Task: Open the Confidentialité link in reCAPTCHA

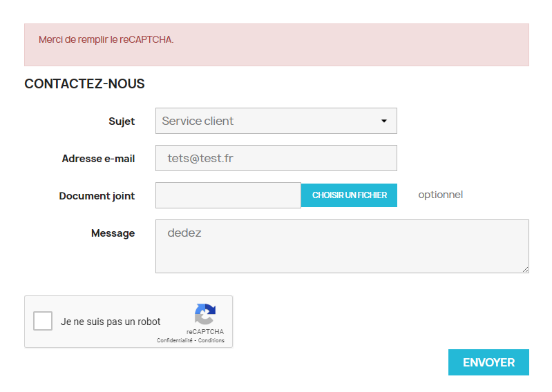Action: (175, 340)
